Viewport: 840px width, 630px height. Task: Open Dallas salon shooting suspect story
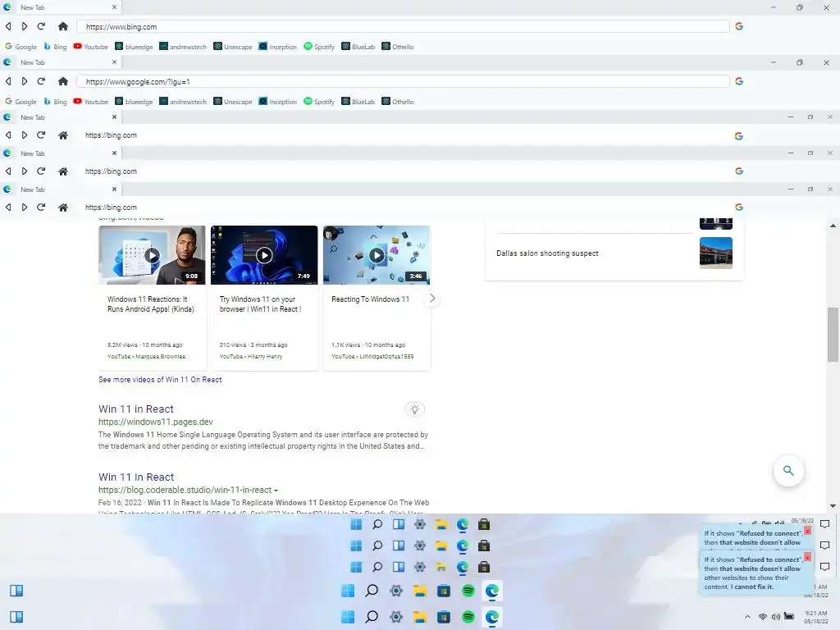(x=547, y=253)
